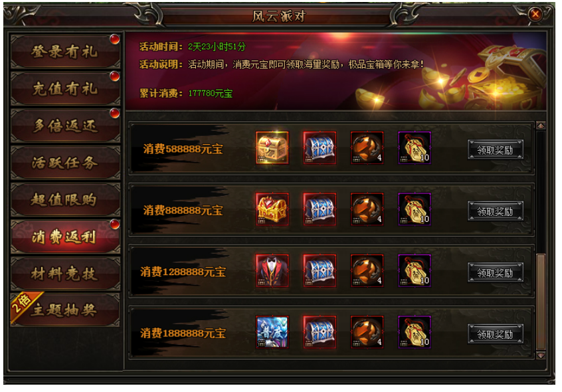Claim reward for 消费588888元宝
The width and height of the screenshot is (562, 392).
(496, 149)
